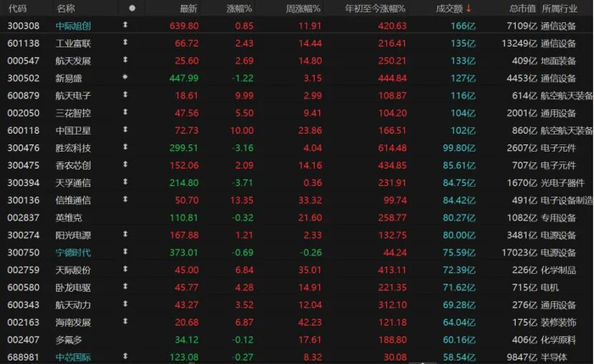Sort by the 成交额 column header
Image resolution: width=594 pixels, height=364 pixels.
click(x=449, y=8)
